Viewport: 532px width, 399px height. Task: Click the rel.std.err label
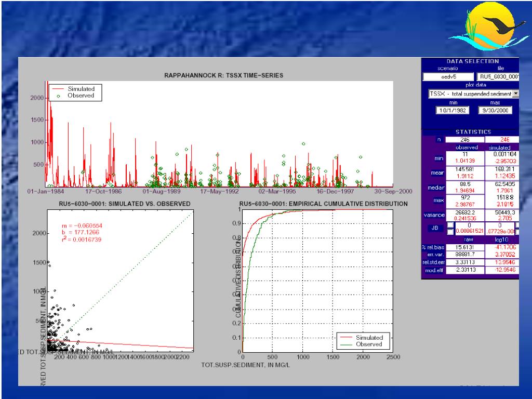(x=434, y=262)
